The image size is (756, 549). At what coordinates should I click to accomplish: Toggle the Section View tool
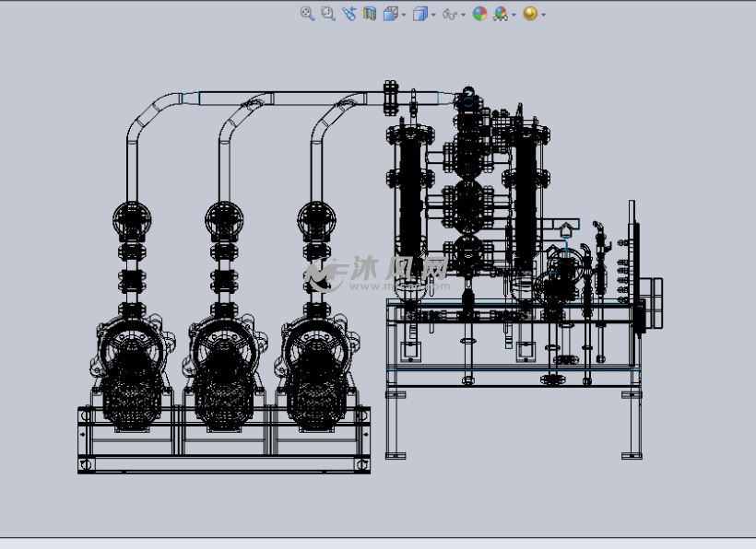(x=370, y=14)
